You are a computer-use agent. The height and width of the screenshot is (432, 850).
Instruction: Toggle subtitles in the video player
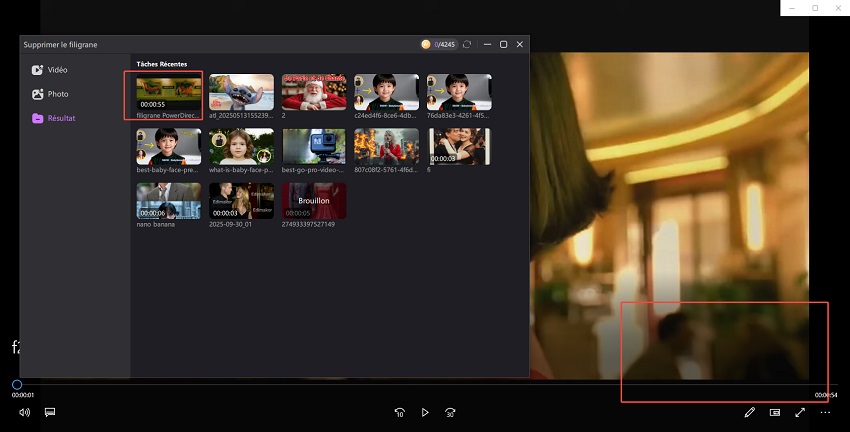[50, 412]
